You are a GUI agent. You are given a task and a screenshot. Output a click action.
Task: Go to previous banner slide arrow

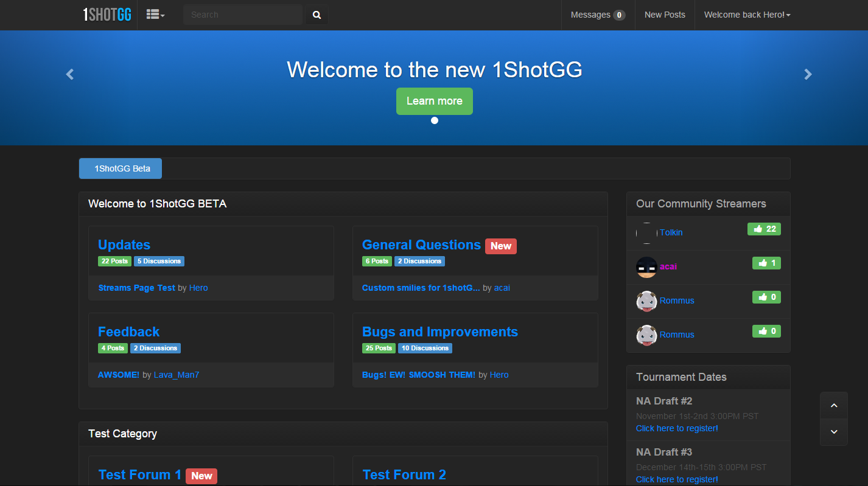(x=70, y=74)
